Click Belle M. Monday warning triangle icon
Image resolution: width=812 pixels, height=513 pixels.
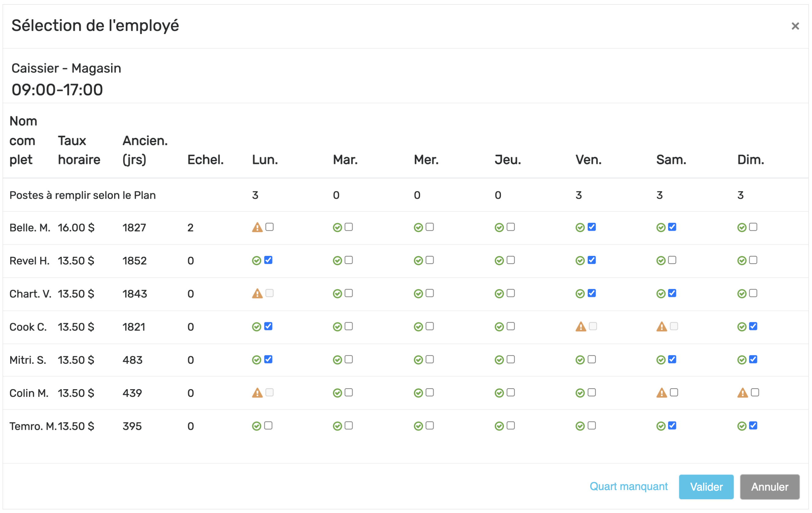(257, 227)
